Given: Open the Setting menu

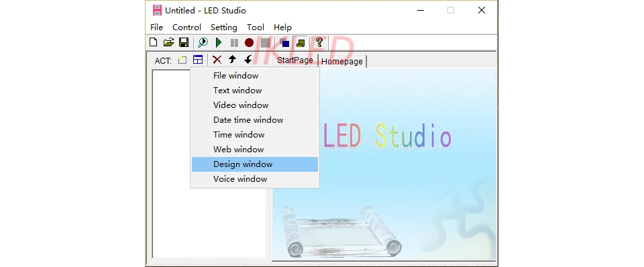Looking at the screenshot, I should [x=224, y=28].
